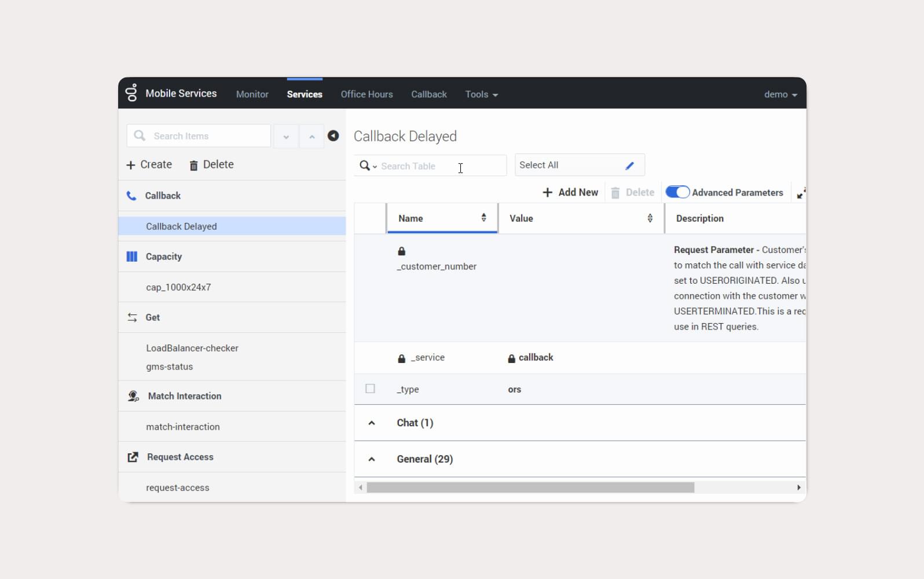Click the Callback phone icon in sidebar
This screenshot has height=579, width=924.
(x=132, y=196)
